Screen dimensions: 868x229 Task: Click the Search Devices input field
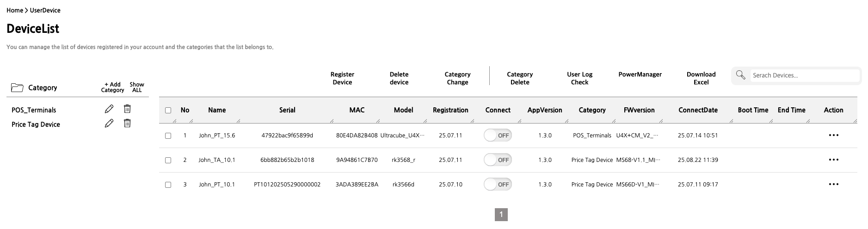[804, 75]
